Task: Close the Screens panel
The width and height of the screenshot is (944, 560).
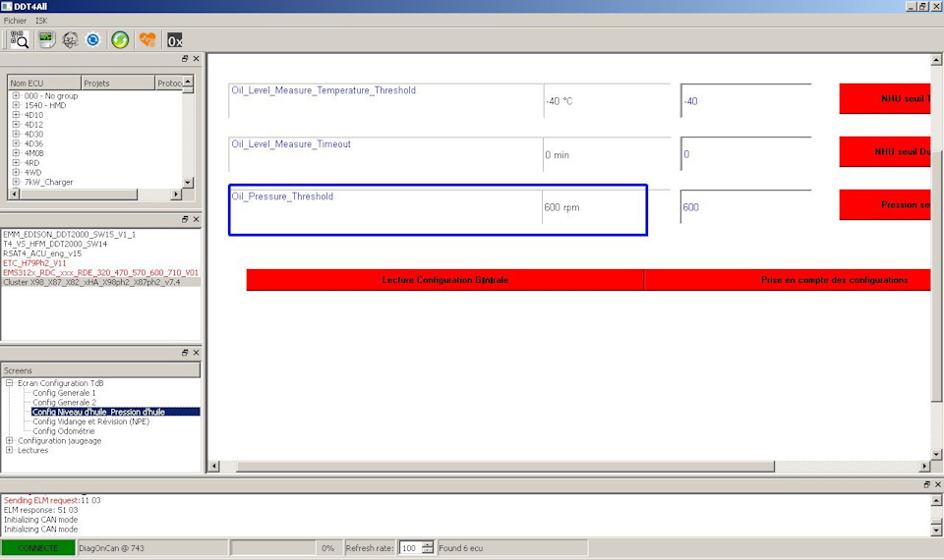Action: click(196, 353)
